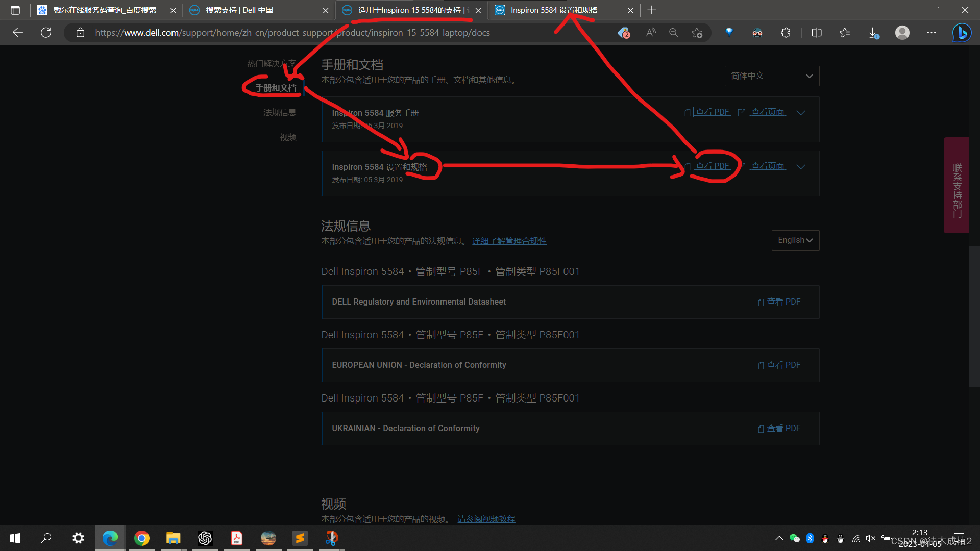Open the English language dropdown
This screenshot has height=551, width=980.
coord(795,240)
